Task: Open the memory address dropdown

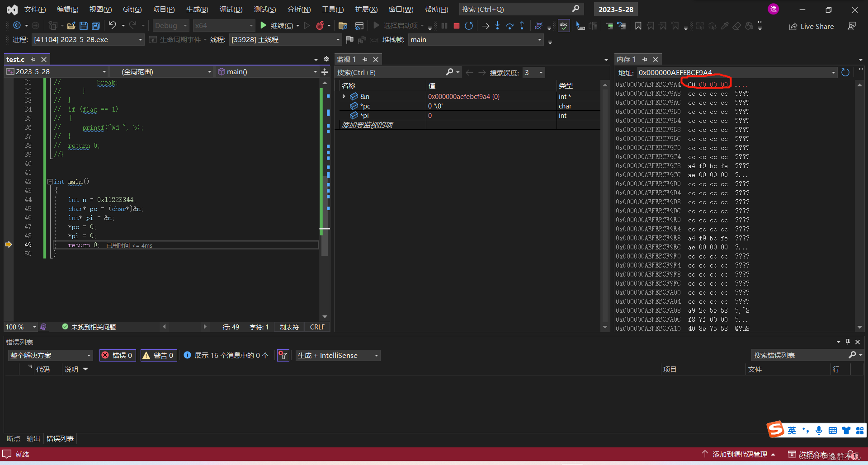Action: coord(833,72)
